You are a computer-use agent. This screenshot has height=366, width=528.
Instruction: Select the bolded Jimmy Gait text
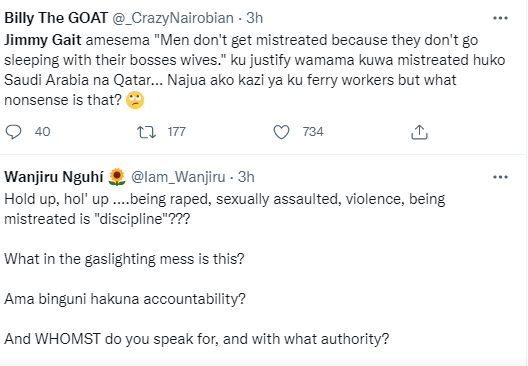coord(43,40)
